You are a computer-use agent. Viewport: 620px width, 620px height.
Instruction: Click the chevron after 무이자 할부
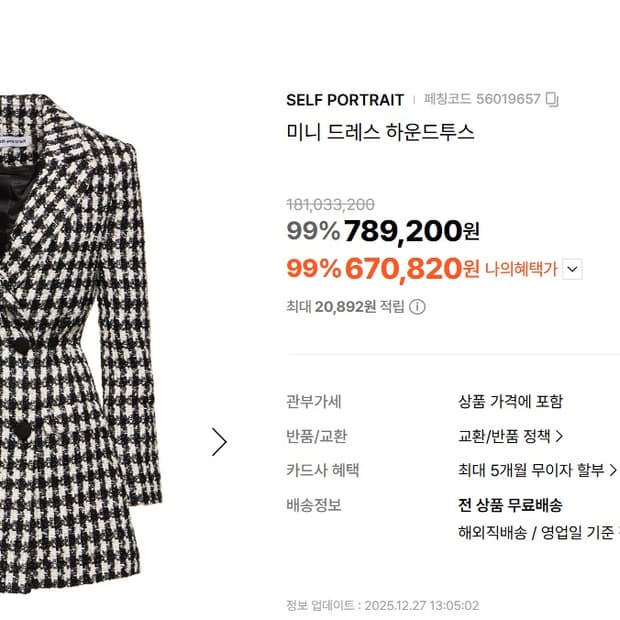[613, 471]
